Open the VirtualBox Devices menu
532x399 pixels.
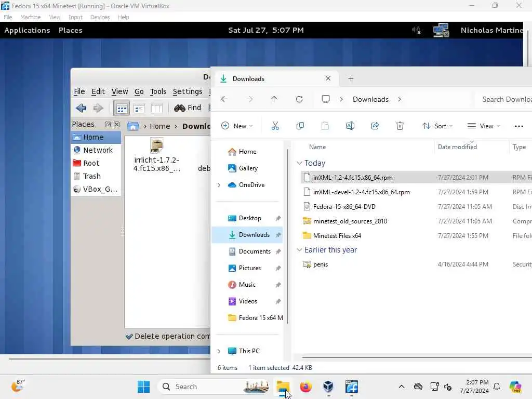pyautogui.click(x=100, y=17)
